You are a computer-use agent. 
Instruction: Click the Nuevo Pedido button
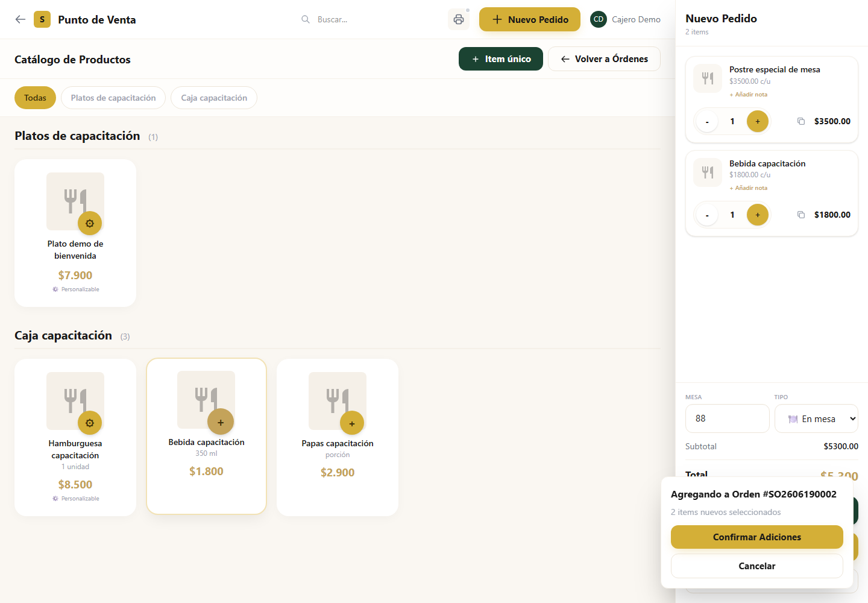pos(530,19)
